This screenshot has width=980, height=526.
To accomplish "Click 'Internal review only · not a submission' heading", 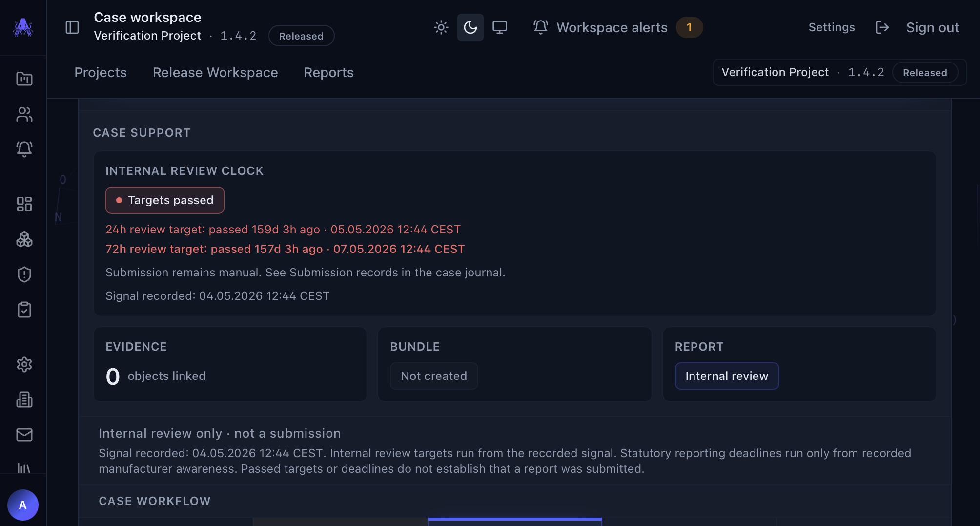I will [220, 433].
